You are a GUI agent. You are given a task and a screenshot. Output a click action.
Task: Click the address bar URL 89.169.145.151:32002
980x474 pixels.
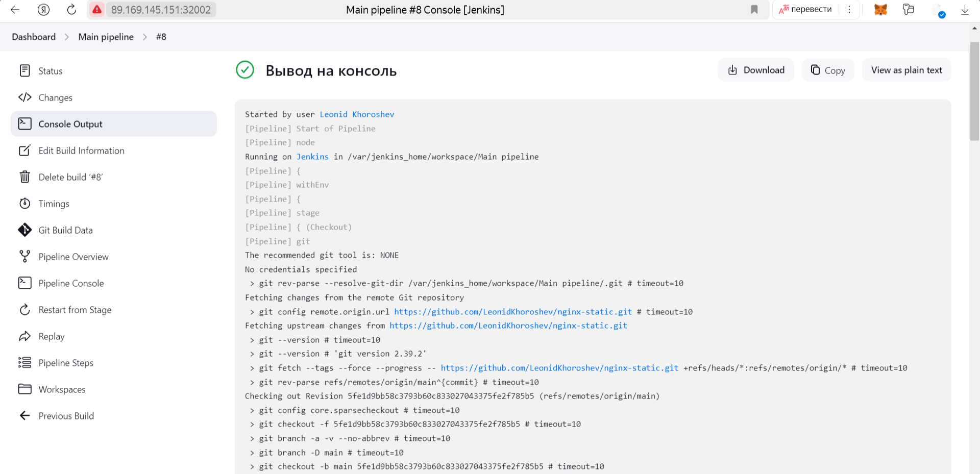pos(161,10)
